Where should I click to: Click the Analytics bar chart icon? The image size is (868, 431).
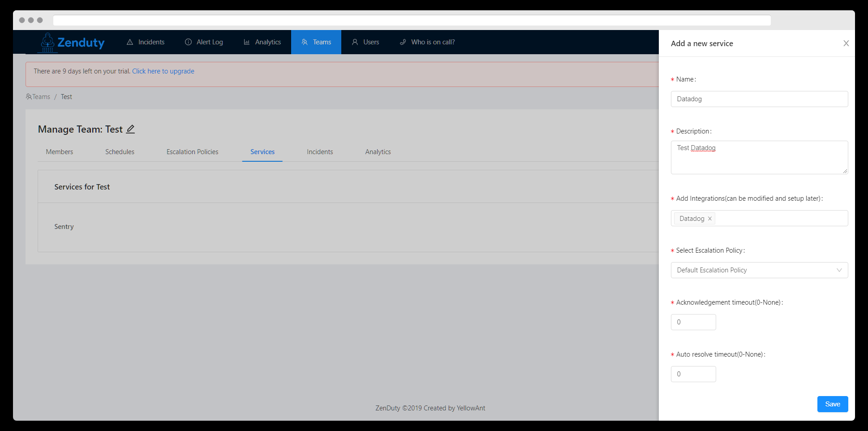coord(247,42)
